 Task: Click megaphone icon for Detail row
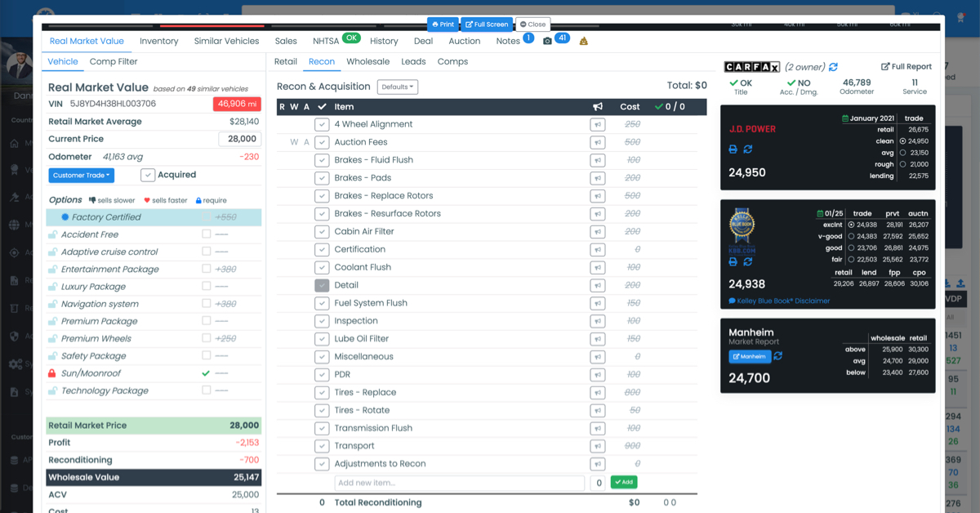coord(597,285)
